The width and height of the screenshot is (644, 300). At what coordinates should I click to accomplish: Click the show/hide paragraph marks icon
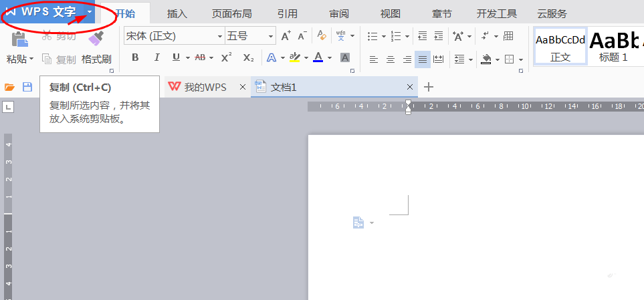[x=486, y=36]
